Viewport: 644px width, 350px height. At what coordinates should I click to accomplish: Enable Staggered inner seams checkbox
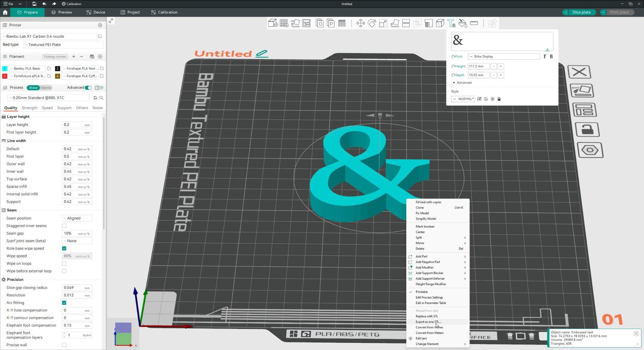pyautogui.click(x=64, y=226)
